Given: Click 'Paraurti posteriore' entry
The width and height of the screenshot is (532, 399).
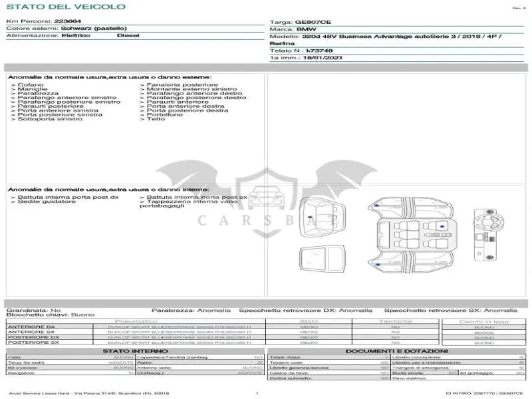Looking at the screenshot, I should (x=51, y=106).
